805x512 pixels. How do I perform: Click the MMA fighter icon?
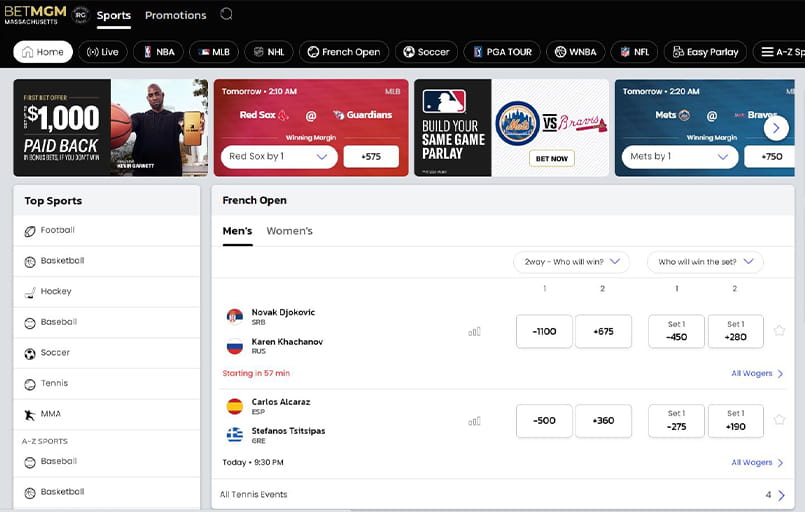click(30, 415)
